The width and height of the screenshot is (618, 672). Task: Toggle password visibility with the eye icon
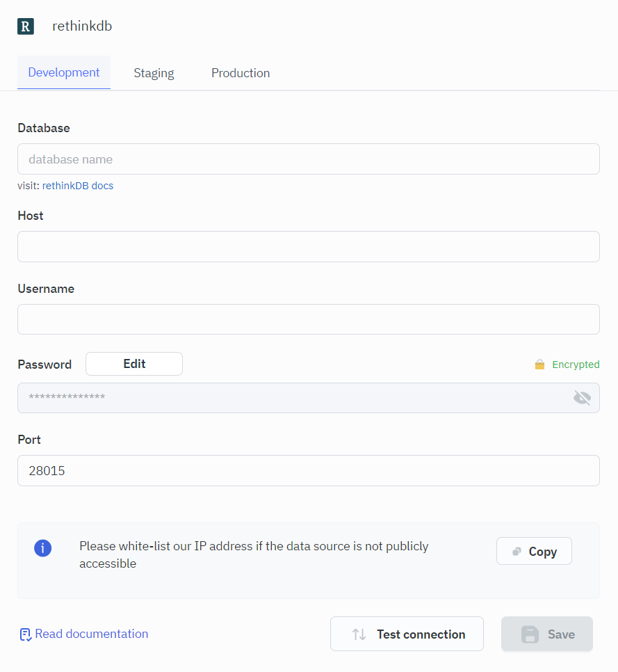(582, 398)
